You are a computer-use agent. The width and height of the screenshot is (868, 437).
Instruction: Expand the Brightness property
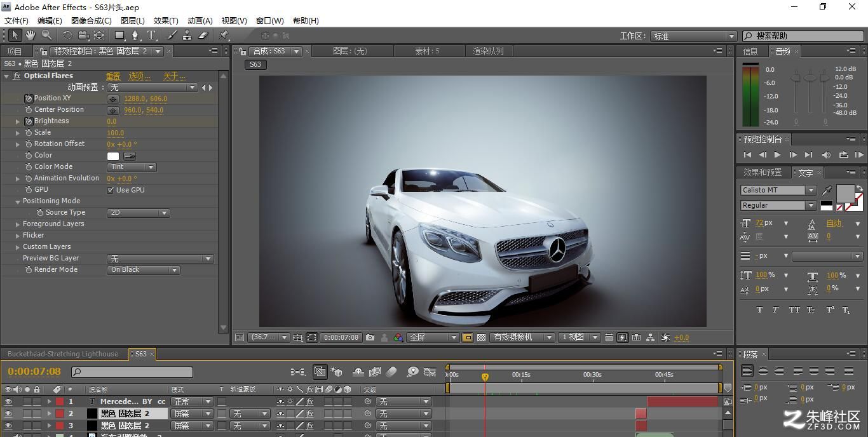[18, 121]
